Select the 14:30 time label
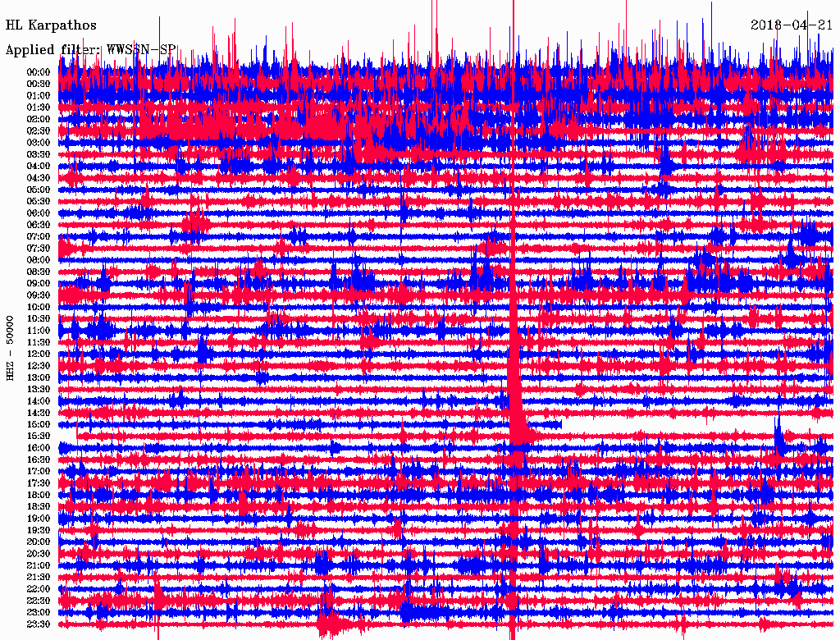Viewport: 840px width, 640px height. pyautogui.click(x=38, y=414)
